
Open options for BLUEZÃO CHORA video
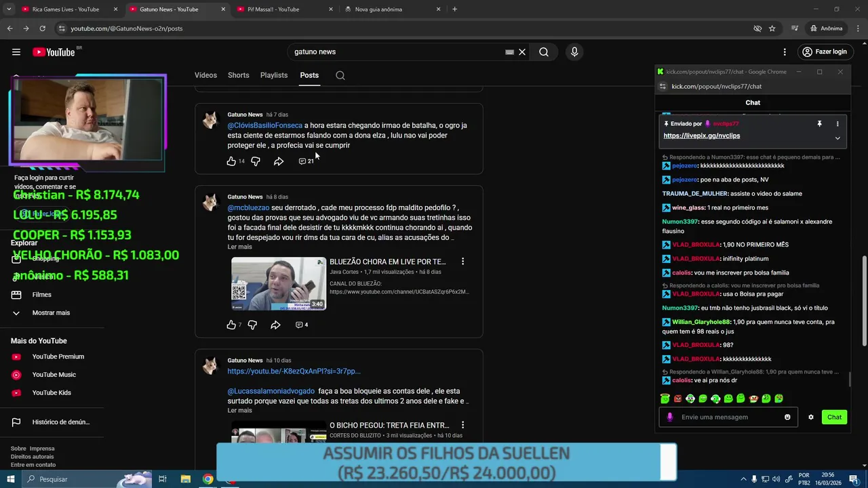(x=463, y=262)
